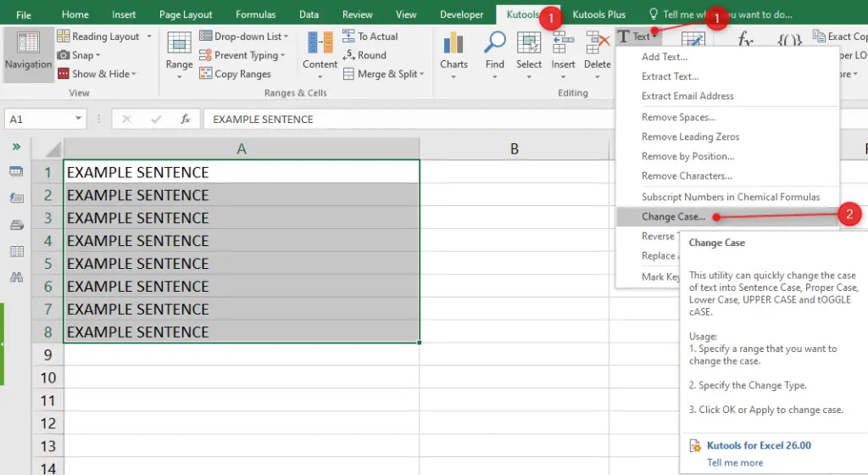
Task: Open the Reading Layout dropdown arrow
Action: click(149, 36)
